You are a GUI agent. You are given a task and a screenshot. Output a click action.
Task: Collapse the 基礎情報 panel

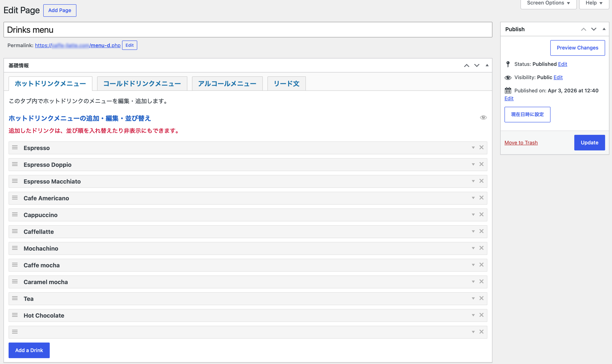[487, 65]
